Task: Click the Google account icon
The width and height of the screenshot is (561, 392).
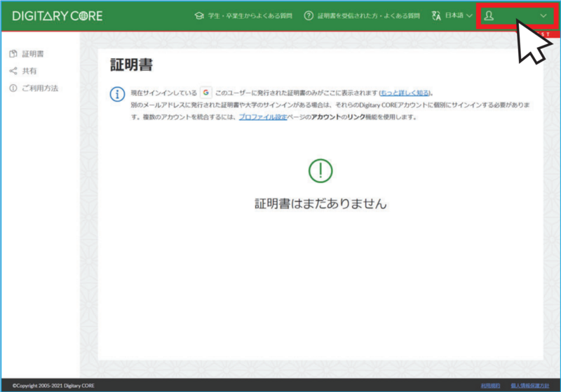Action: coord(206,93)
